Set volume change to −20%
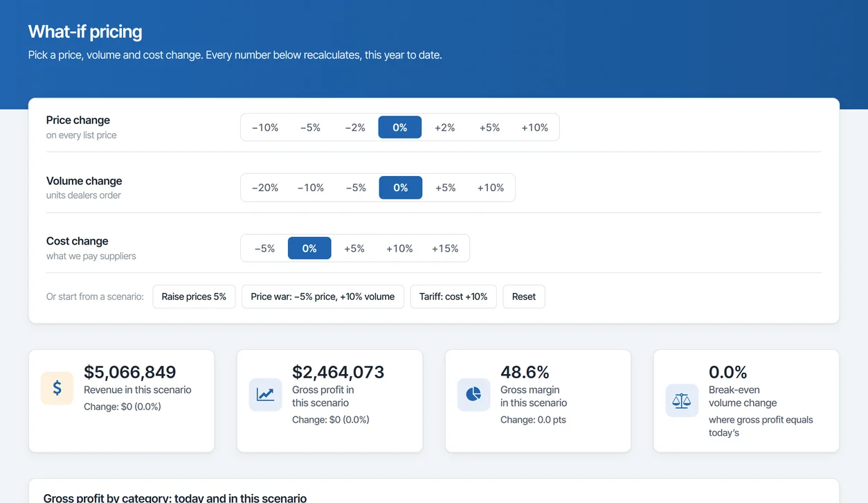The width and height of the screenshot is (868, 503). tap(265, 188)
